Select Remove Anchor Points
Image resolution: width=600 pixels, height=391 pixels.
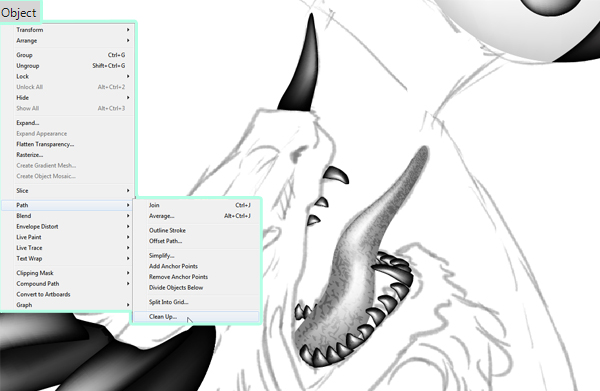(196, 277)
